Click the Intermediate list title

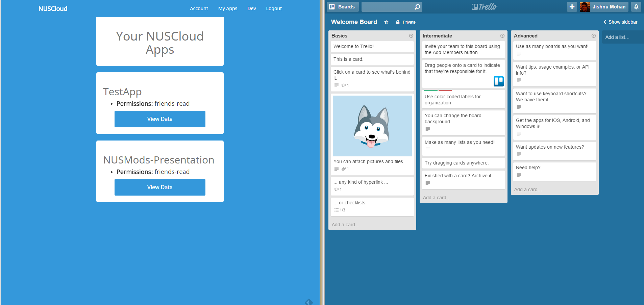click(437, 36)
